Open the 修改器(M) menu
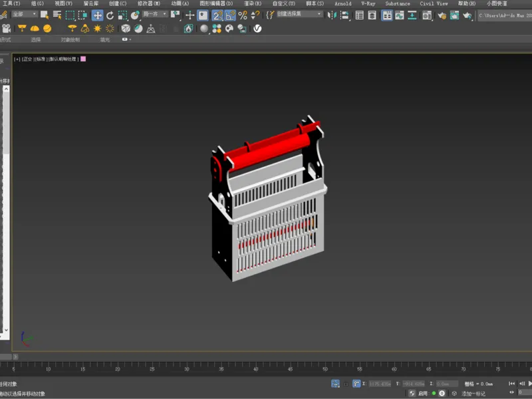Screen dimensions: 532x399 coord(148,3)
